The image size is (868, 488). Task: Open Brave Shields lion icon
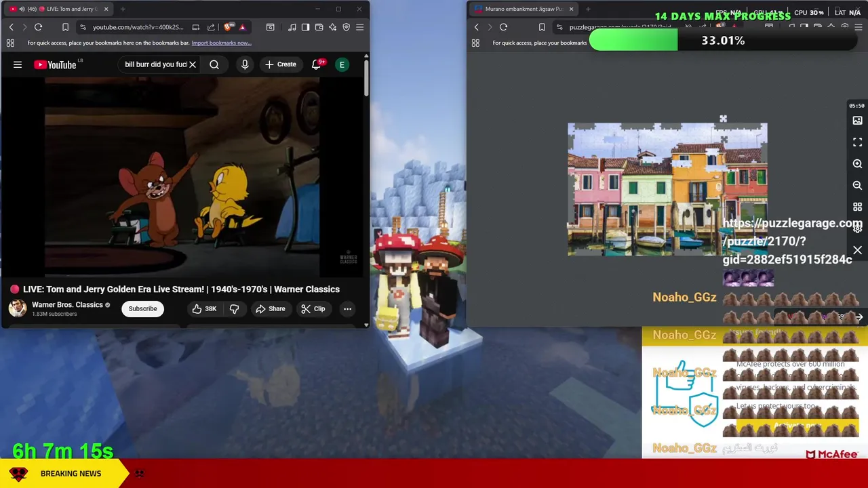[227, 27]
